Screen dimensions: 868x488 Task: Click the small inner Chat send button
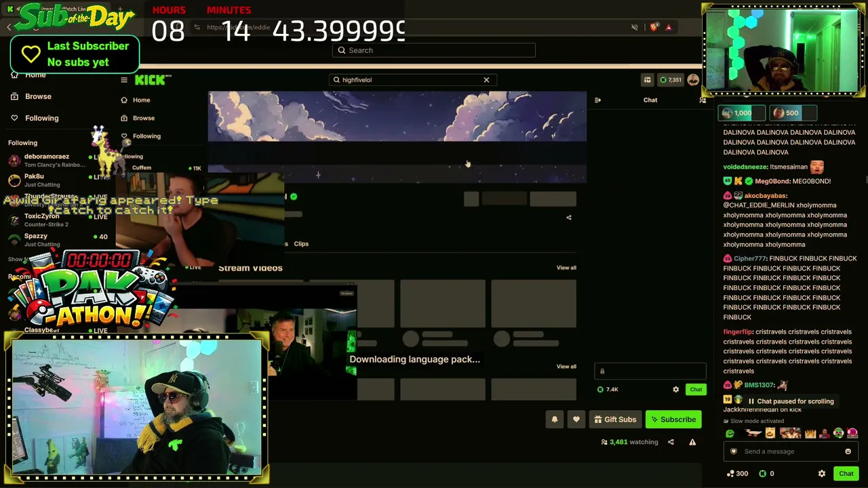coord(696,390)
